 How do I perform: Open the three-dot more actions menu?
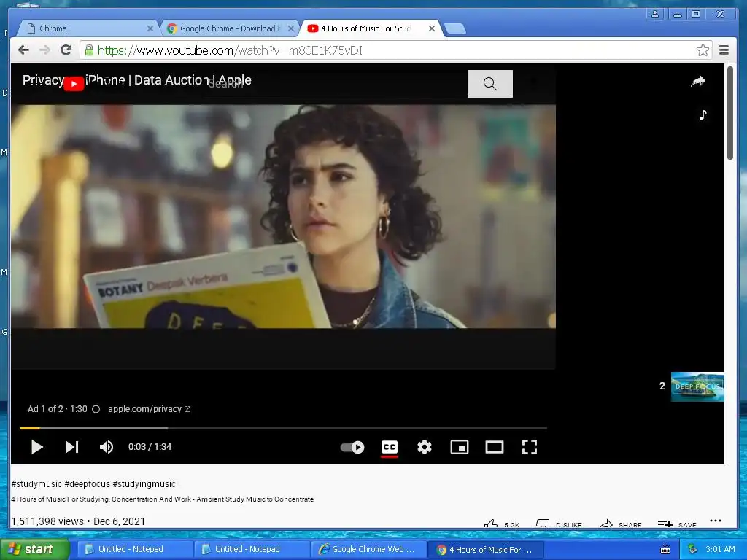[x=715, y=521]
